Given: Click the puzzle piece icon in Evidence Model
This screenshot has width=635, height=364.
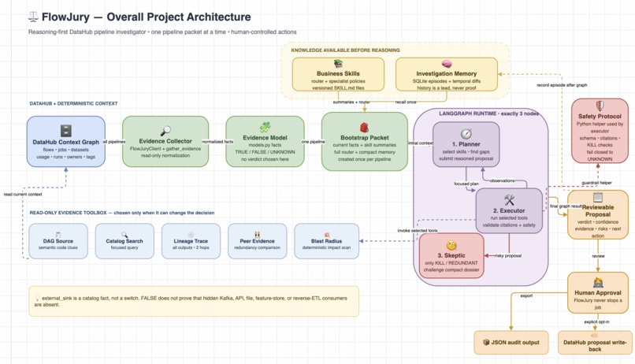Looking at the screenshot, I should 266,128.
